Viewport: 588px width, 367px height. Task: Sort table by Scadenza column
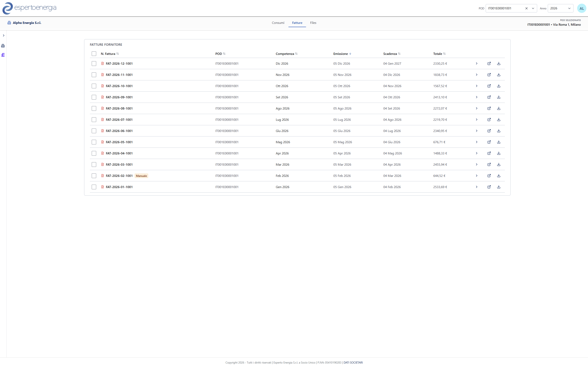(392, 54)
